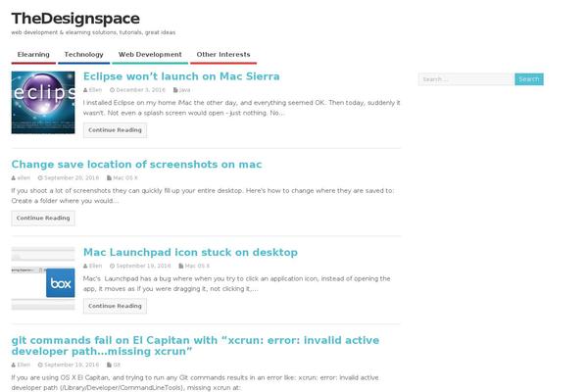
Task: Click the December 2016 date on Eclipse post
Action: pos(140,90)
